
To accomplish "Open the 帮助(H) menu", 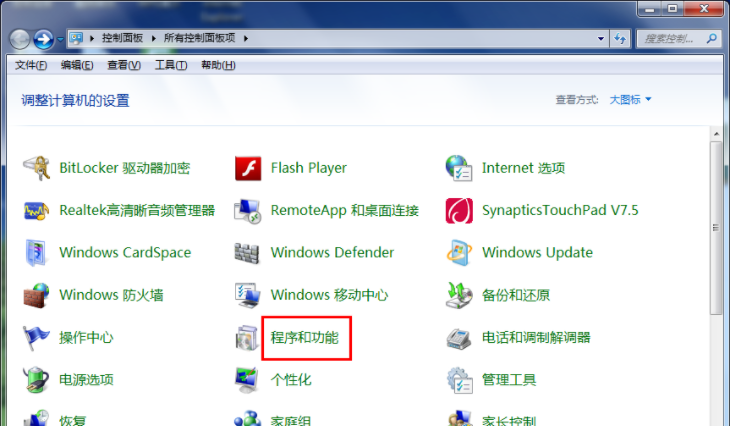I will (x=218, y=65).
